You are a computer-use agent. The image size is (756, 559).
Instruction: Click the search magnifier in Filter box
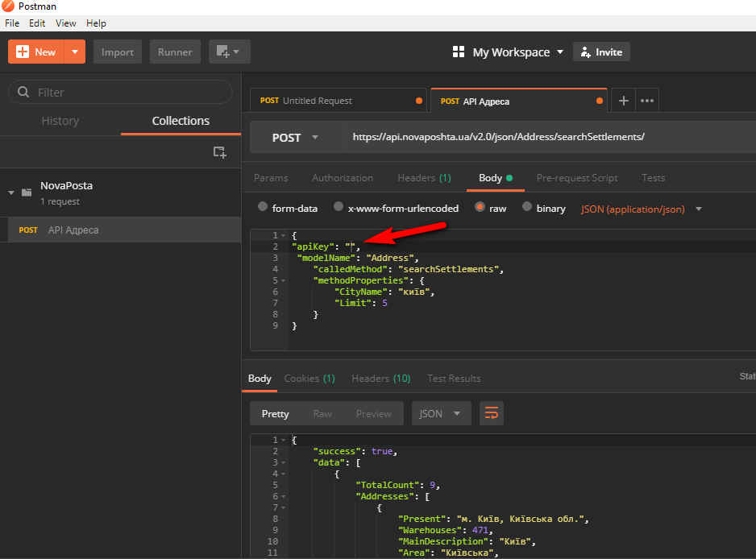click(x=23, y=92)
